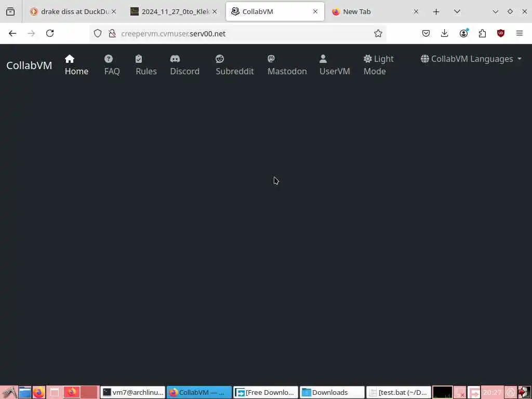Open the Firefox downloads panel

[445, 33]
